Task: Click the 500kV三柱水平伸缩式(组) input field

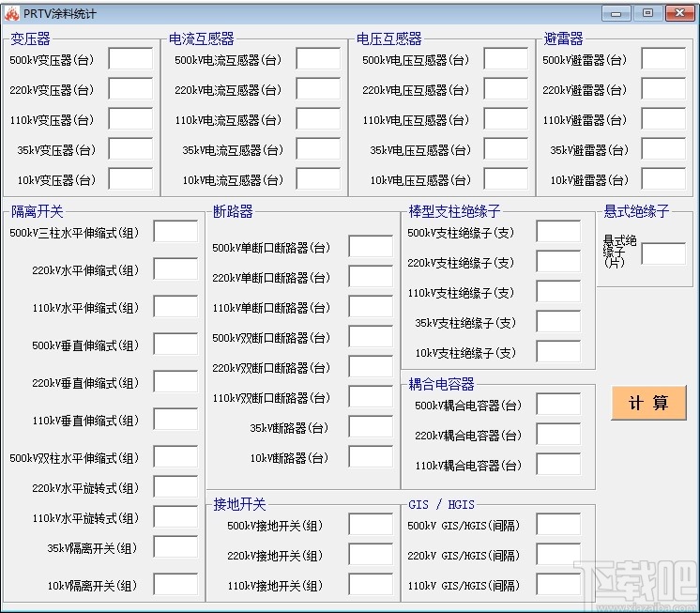Action: 175,231
